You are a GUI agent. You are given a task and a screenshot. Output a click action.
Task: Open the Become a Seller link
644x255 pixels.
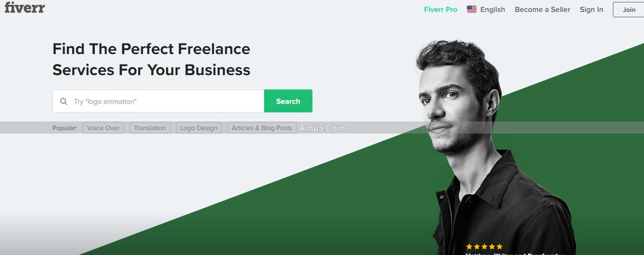pos(543,10)
